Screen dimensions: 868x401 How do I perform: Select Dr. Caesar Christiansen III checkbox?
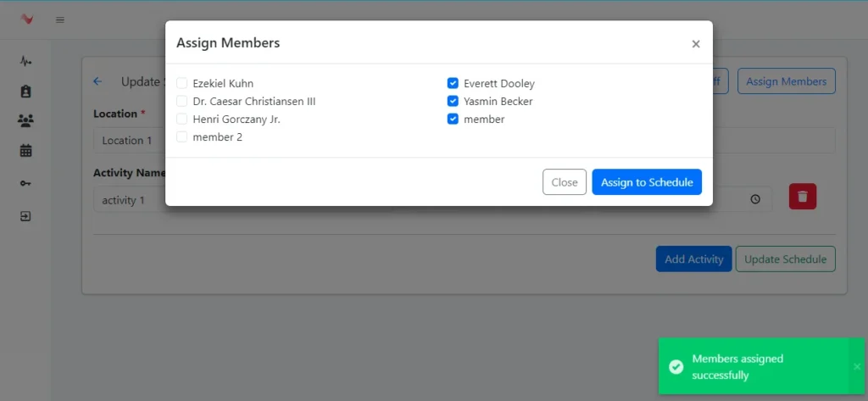click(182, 101)
